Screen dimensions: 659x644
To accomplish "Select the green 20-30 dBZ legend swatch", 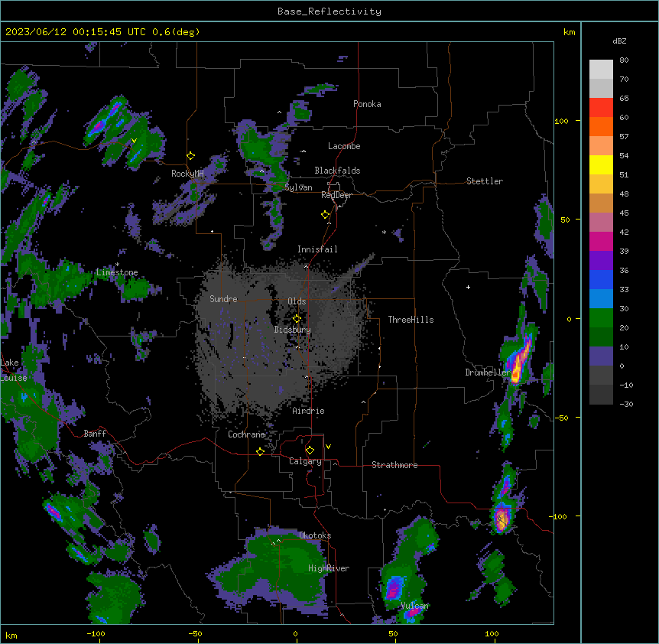I will point(601,318).
